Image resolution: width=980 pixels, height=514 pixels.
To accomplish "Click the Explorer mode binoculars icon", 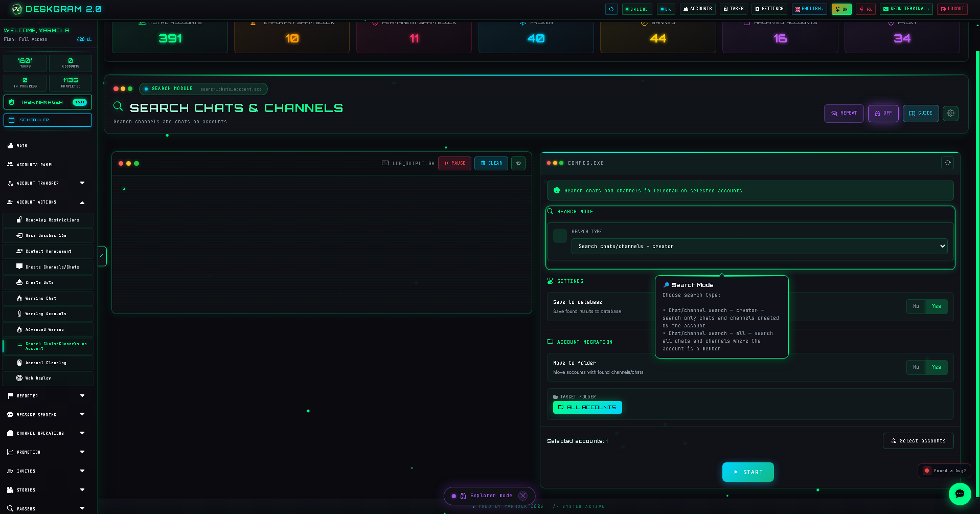I will point(463,496).
